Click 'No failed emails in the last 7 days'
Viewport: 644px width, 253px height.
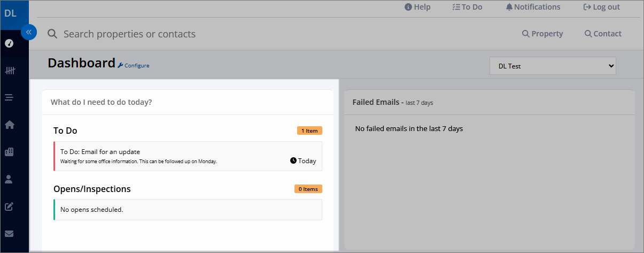[x=409, y=129]
